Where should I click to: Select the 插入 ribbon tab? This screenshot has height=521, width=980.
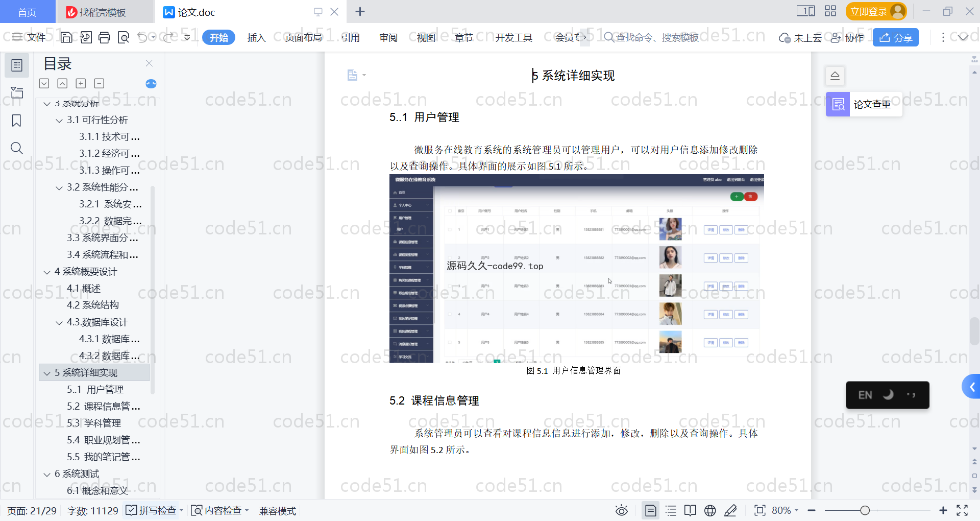point(256,37)
